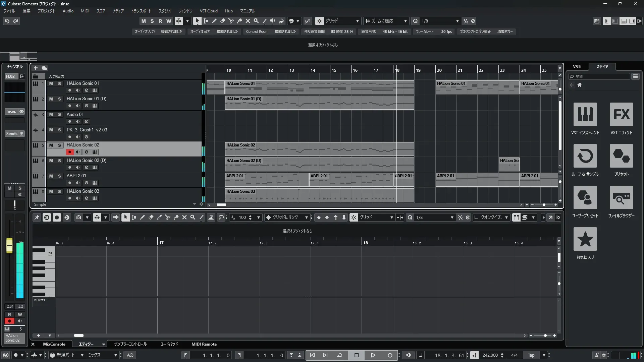Open the MIDI menu
Screen dimensions: 644x362
(x=85, y=11)
